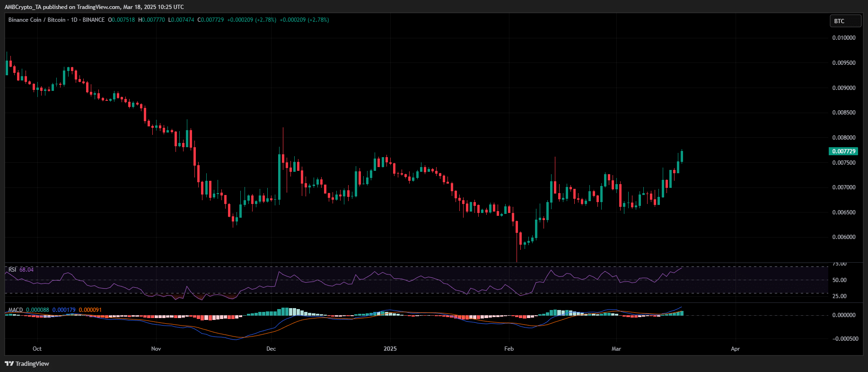
Task: Click the MACD histogram value 0.000088
Action: pyautogui.click(x=37, y=310)
